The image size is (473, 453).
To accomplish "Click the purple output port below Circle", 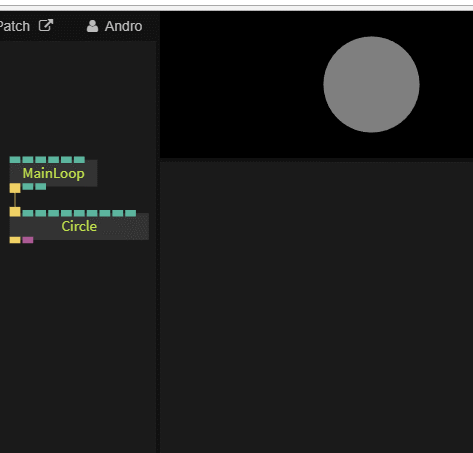I will coord(28,240).
